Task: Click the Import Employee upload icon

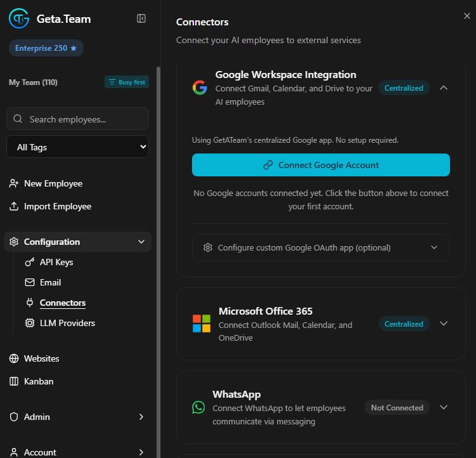Action: (x=14, y=206)
